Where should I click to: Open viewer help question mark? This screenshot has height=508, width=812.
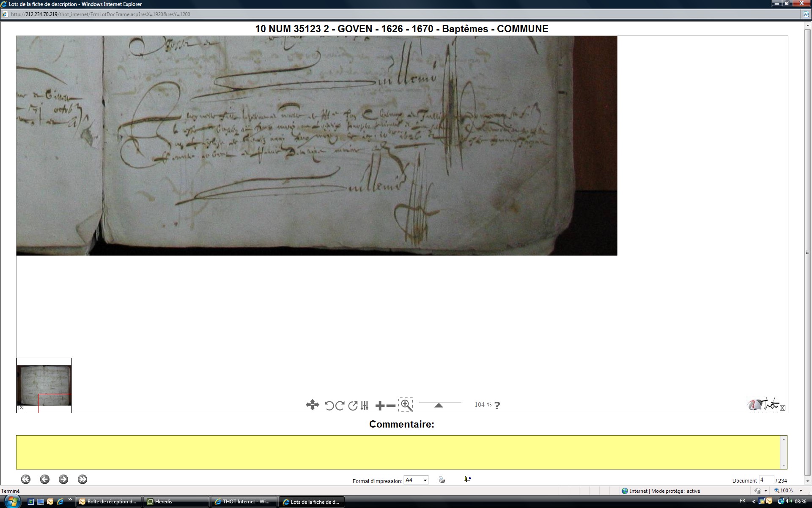point(497,405)
